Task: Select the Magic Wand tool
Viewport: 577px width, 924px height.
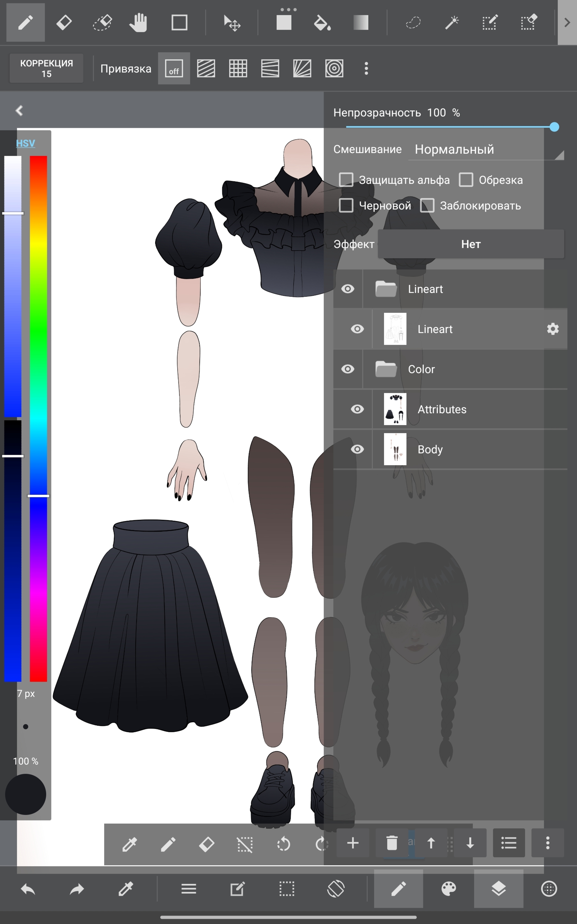Action: point(451,23)
